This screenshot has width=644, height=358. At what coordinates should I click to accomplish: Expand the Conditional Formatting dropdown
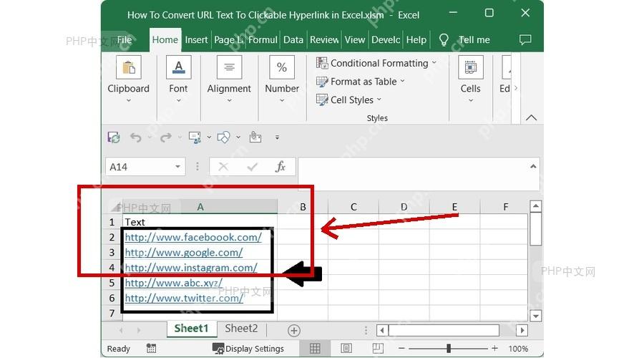click(x=434, y=63)
